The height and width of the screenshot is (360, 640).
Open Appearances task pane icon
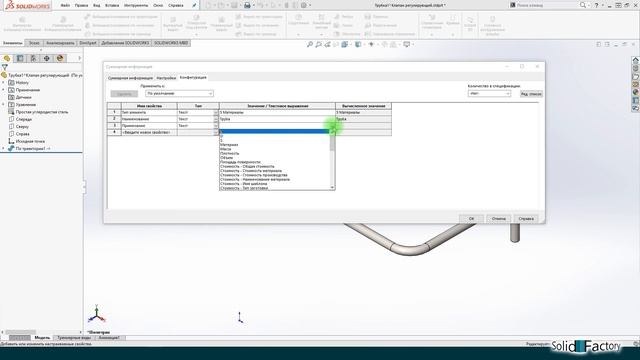[636, 93]
